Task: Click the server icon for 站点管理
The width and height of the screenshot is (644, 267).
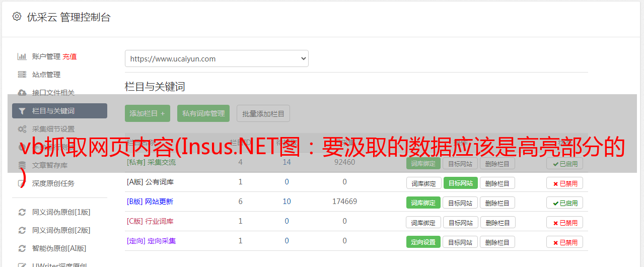Action: 22,75
